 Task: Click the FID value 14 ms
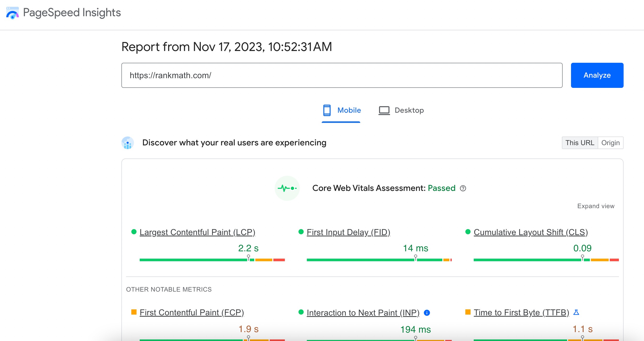415,248
